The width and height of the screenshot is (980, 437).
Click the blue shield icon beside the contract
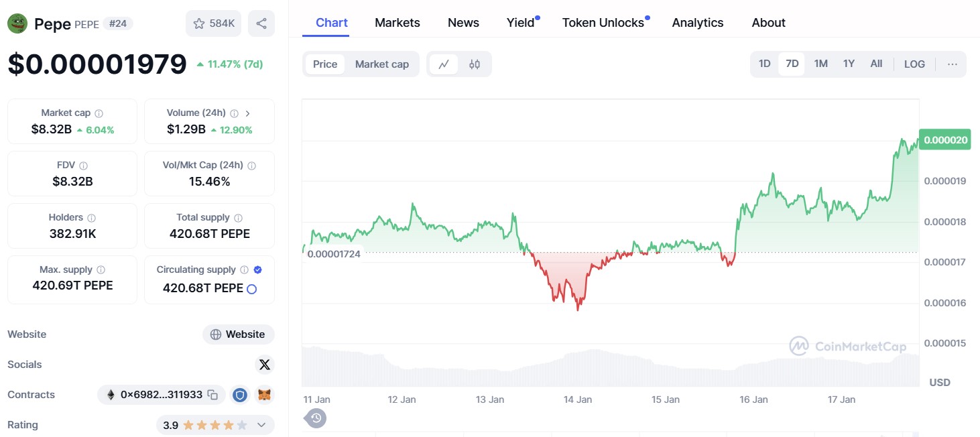point(240,395)
